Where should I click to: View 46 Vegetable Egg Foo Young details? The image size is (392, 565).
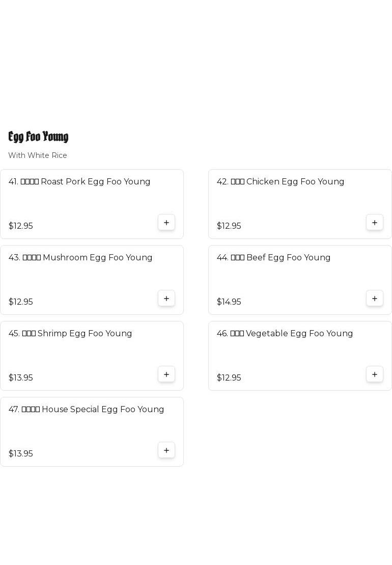click(285, 334)
